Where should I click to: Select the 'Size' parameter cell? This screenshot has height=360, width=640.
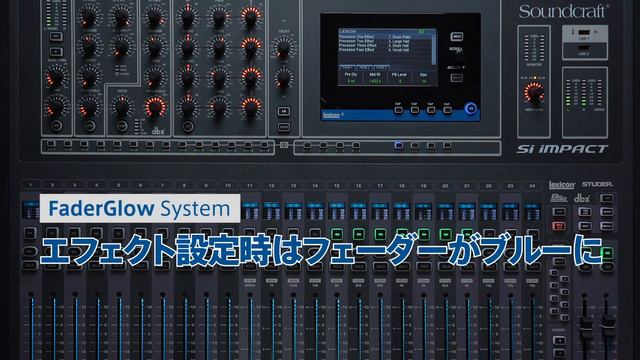click(x=424, y=78)
